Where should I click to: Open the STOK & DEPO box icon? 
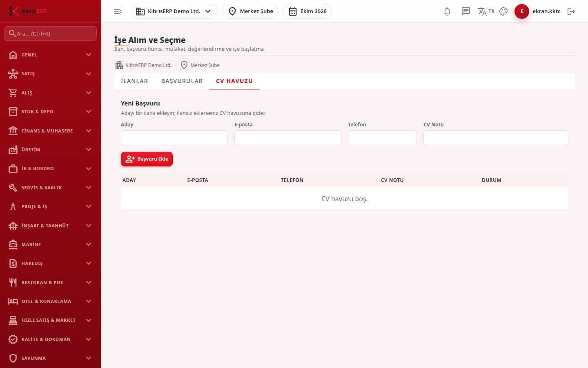coord(13,112)
